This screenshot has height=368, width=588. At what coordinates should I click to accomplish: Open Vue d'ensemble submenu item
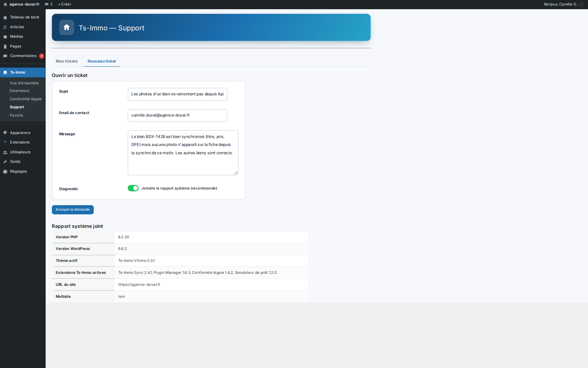pos(24,83)
